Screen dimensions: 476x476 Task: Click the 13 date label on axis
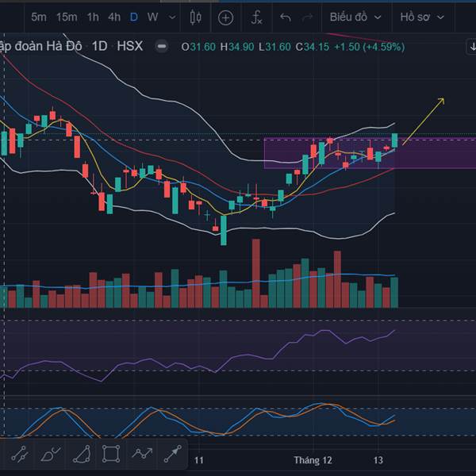[378, 460]
